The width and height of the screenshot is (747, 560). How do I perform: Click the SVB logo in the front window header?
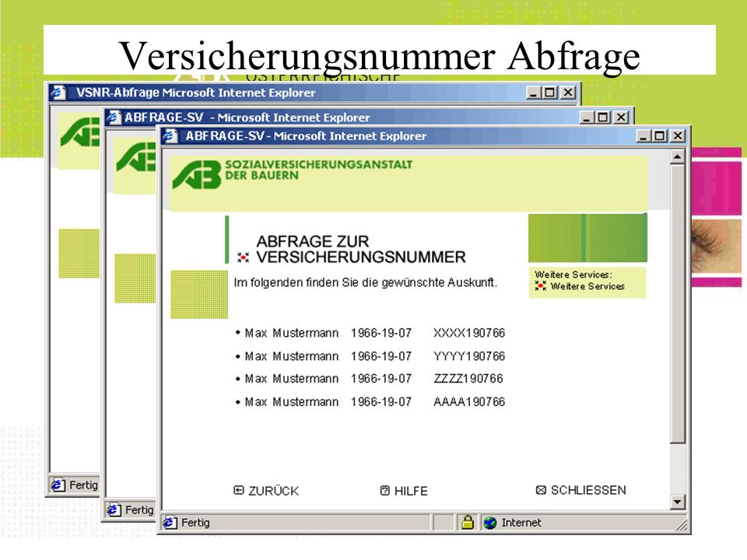coord(197,175)
